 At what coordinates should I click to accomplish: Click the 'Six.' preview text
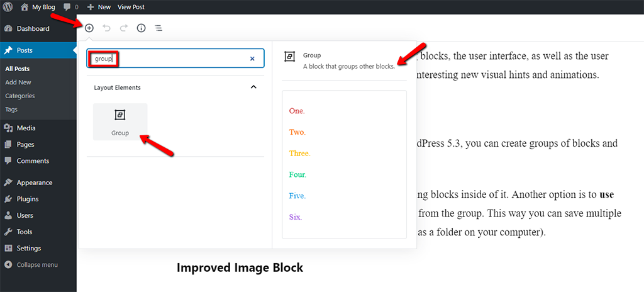(x=296, y=217)
